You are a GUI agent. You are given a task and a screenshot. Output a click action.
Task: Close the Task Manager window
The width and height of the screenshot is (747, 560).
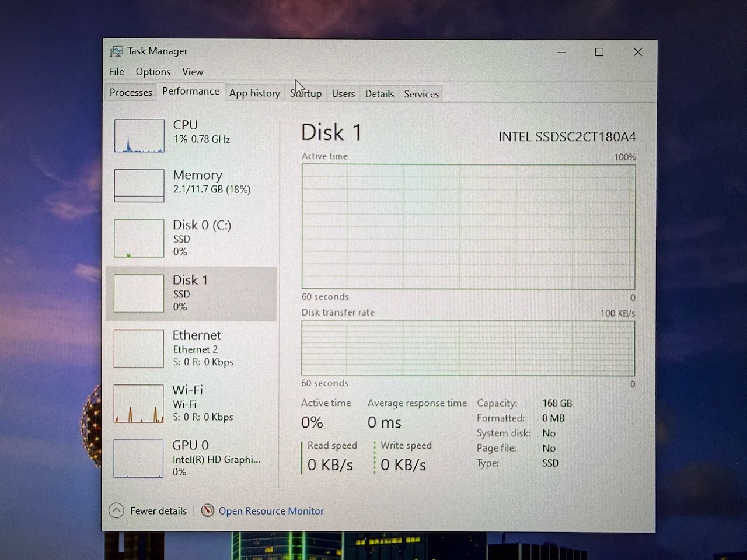click(x=638, y=52)
